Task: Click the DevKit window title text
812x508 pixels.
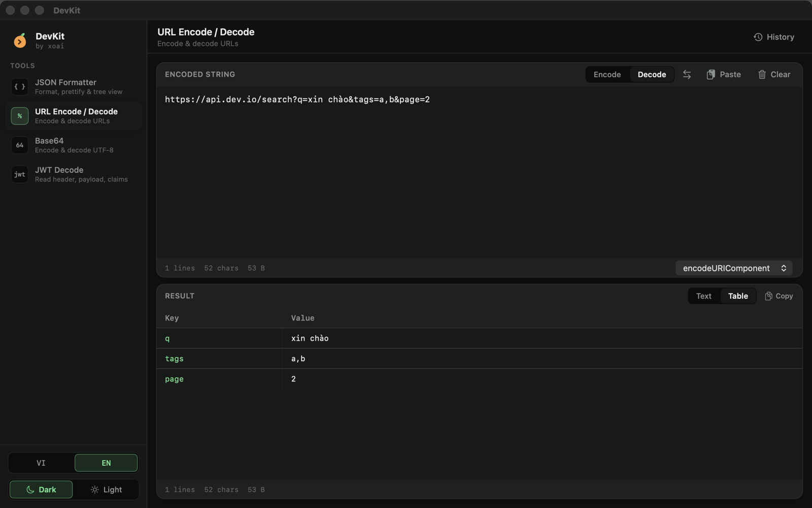Action: click(67, 10)
